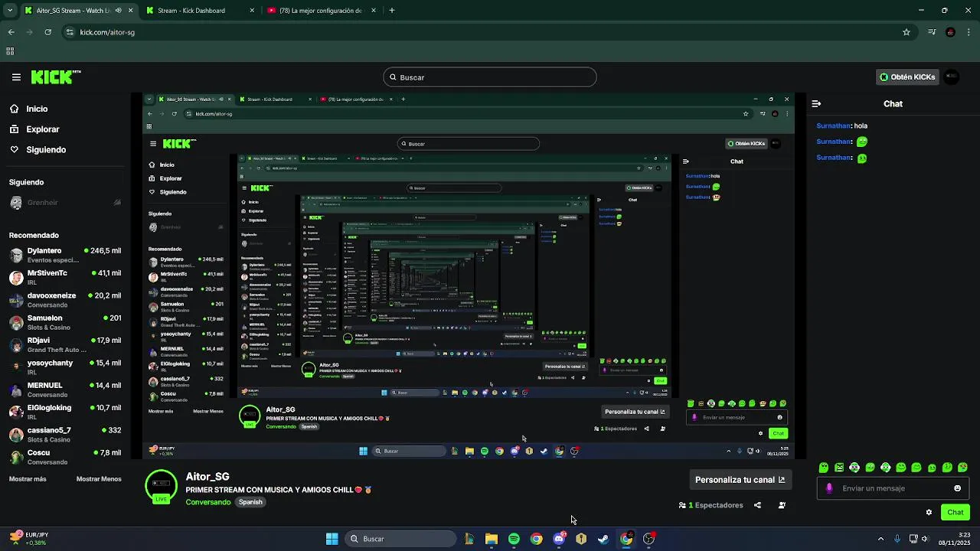The image size is (980, 551).
Task: Open the apps grid in bookmarks bar
Action: click(x=10, y=51)
